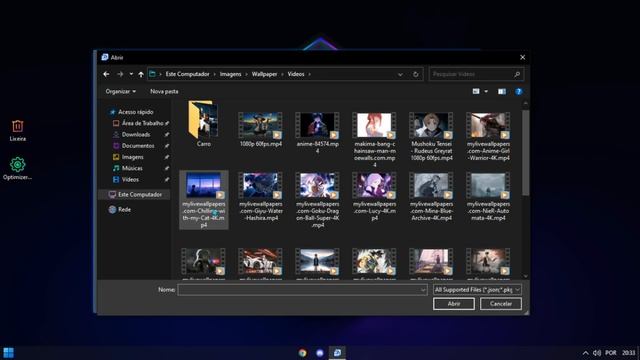
Task: Select Mina-Blue-Archive-4K.mp4 file
Action: tap(431, 196)
